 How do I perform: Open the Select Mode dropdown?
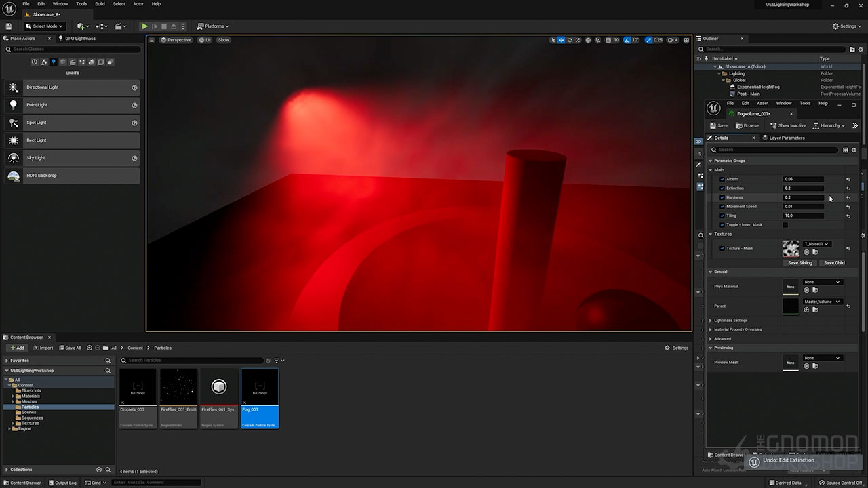pyautogui.click(x=45, y=26)
